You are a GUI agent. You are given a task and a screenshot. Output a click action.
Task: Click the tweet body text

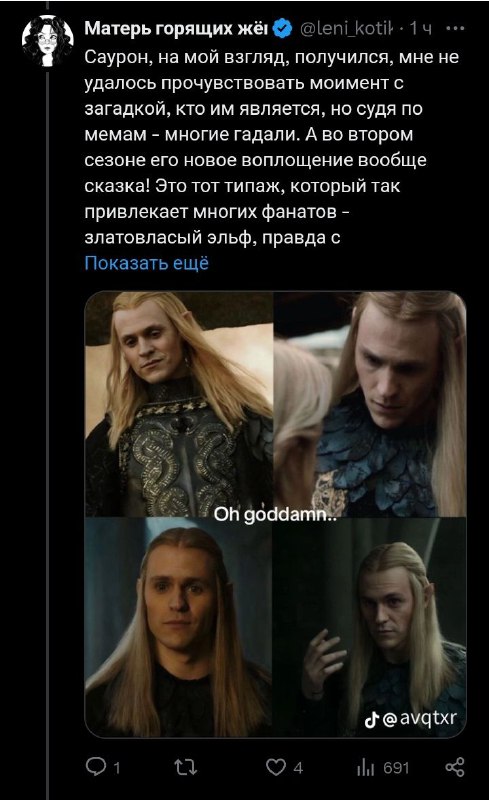tap(272, 147)
